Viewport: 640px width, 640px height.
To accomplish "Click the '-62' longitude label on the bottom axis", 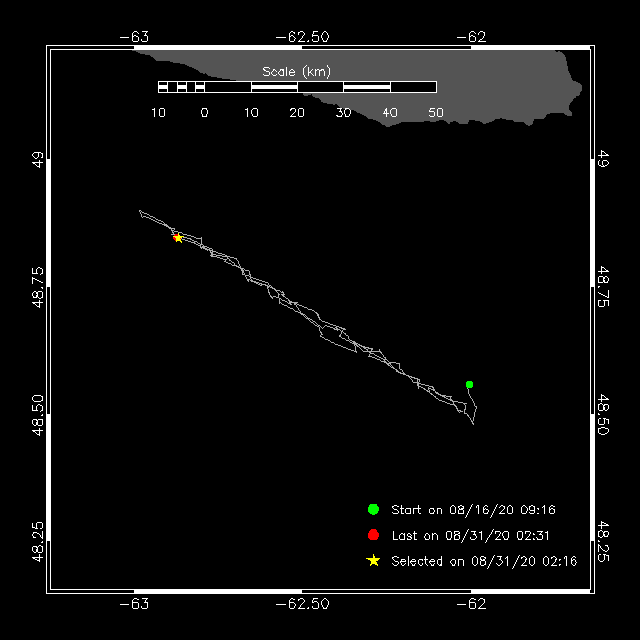I will tap(471, 604).
